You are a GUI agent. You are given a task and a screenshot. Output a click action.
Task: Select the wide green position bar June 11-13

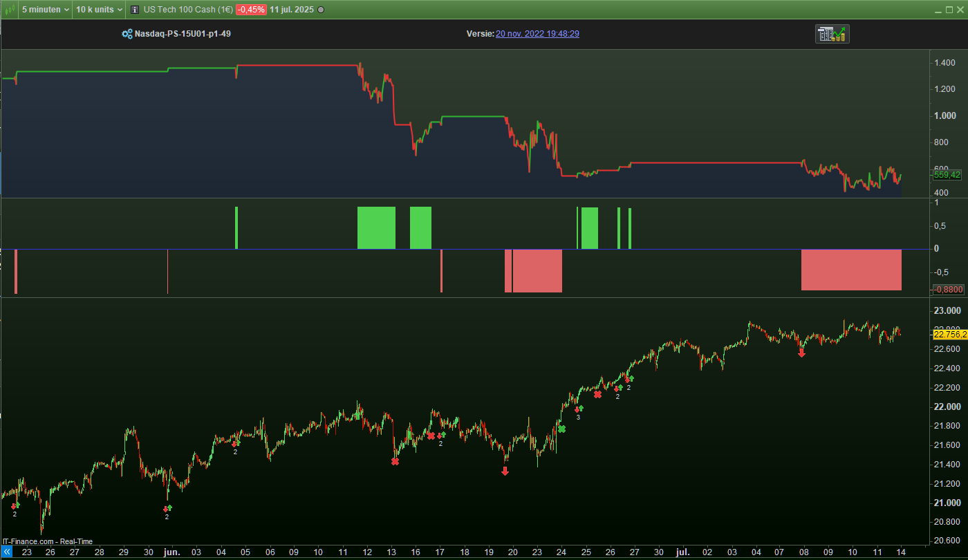point(376,227)
